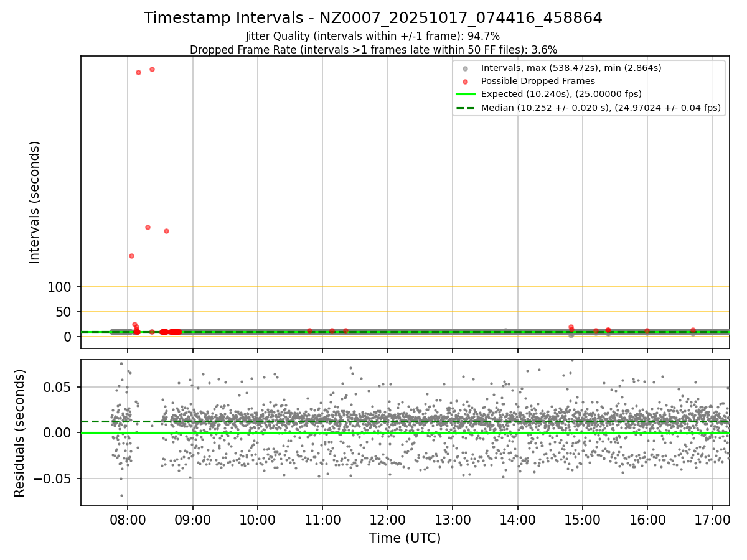Click the 50 tick label on the intervals axis
Screen dimensions: 747x560
64,312
